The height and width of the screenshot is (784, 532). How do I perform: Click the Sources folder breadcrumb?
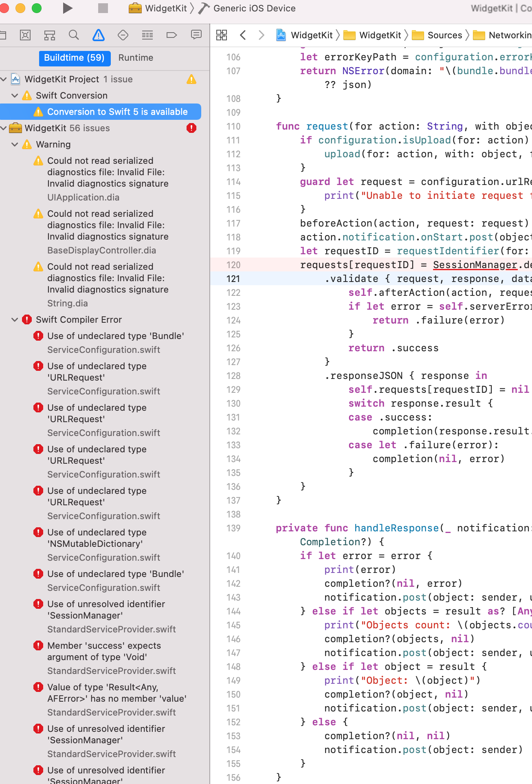[437, 35]
